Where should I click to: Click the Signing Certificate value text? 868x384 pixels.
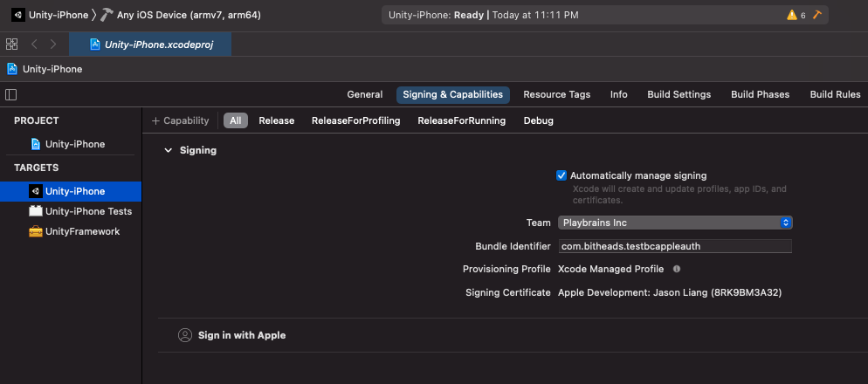click(670, 292)
